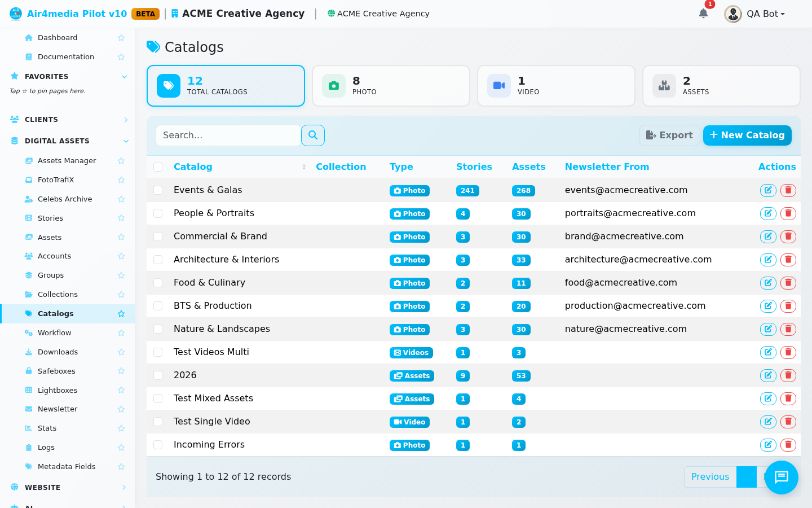Pin Workflow page with its star
This screenshot has height=508, width=812.
tap(121, 333)
